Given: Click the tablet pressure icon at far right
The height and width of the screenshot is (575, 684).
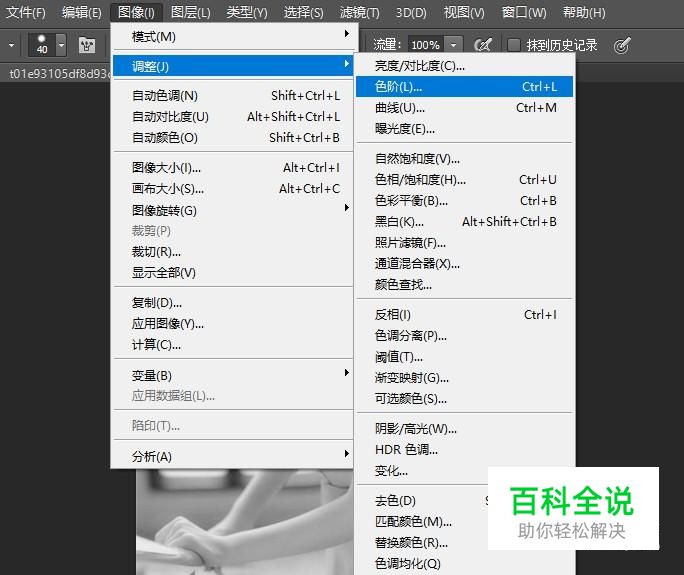Looking at the screenshot, I should tap(622, 45).
